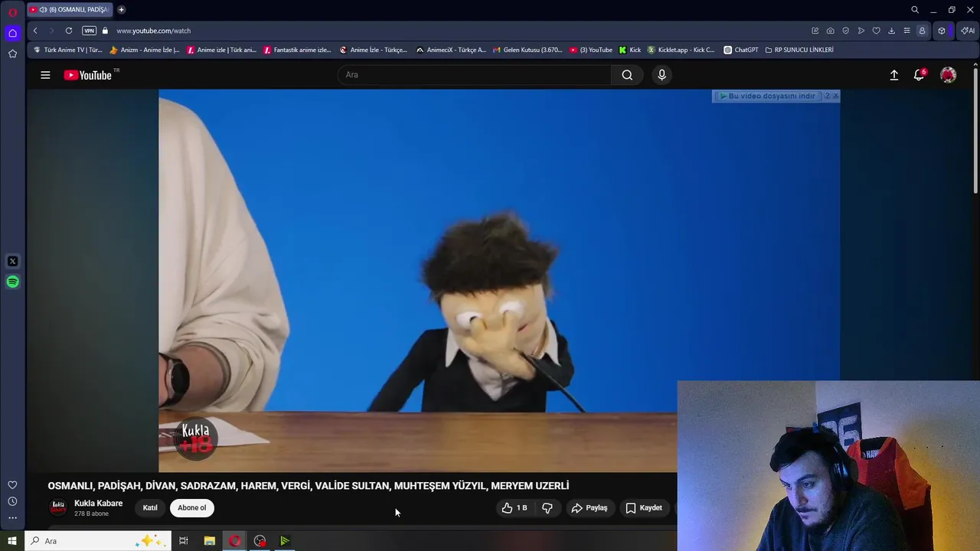Open Gelen Kutusu Gmail bookmark
Screen dimensions: 980x551
click(528, 50)
